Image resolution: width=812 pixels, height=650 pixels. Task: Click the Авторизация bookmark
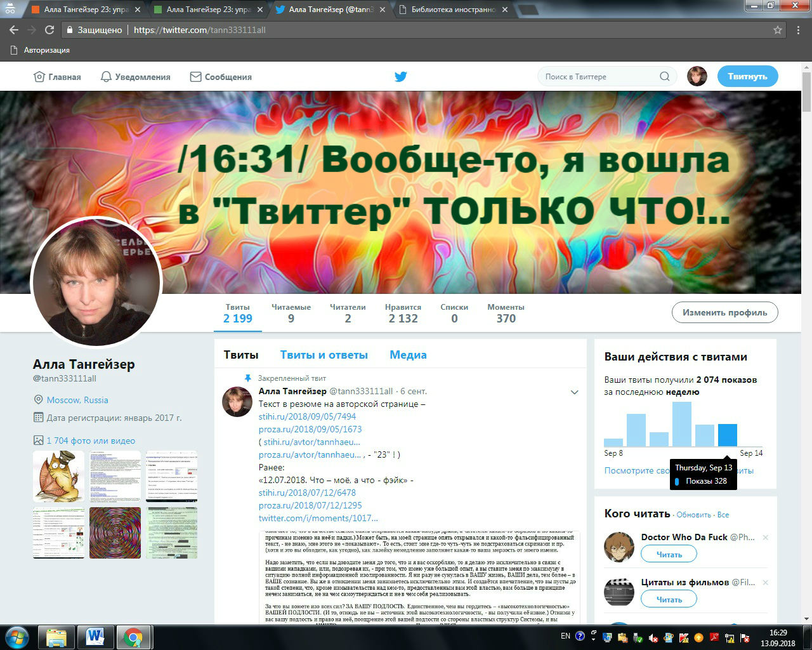(x=41, y=50)
